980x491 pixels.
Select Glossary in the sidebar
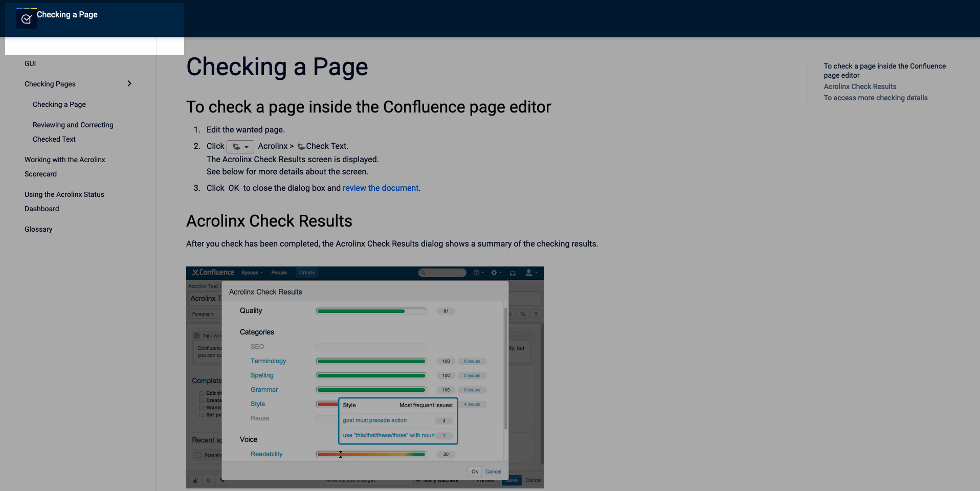tap(38, 229)
